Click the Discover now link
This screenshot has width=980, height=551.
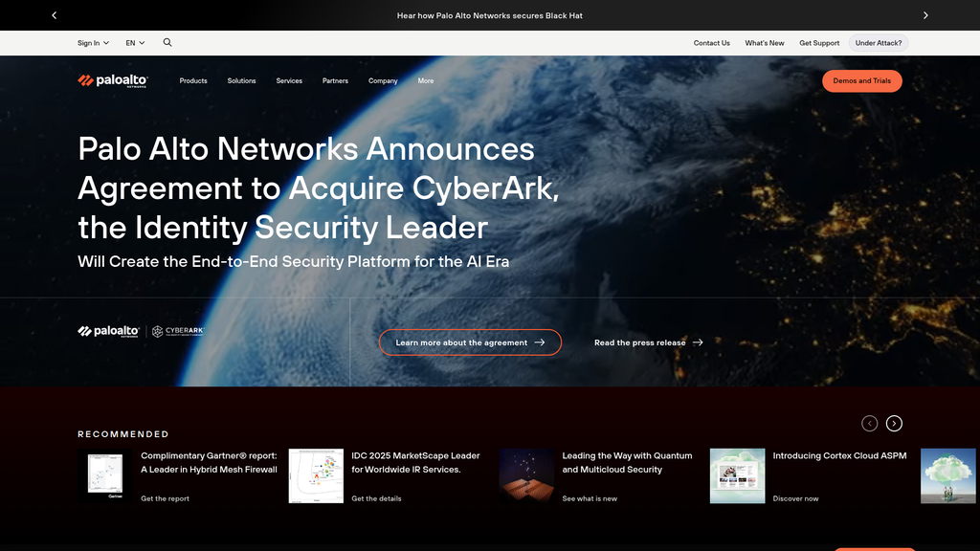(795, 498)
